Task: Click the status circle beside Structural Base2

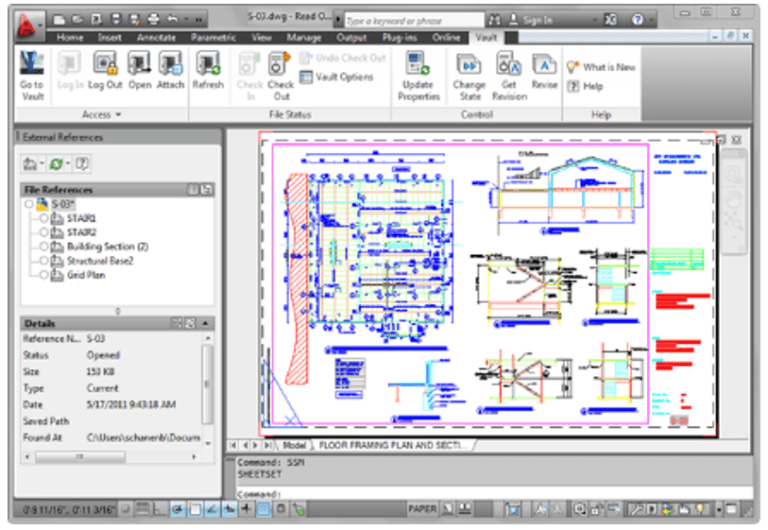Action: point(44,261)
